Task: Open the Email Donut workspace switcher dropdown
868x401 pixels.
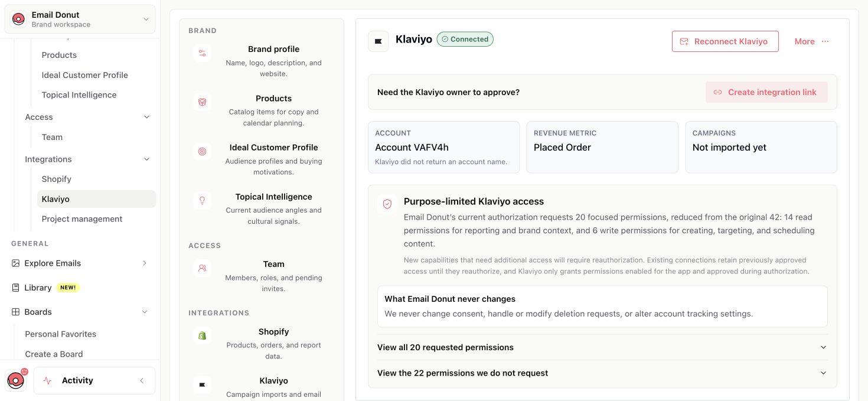Action: pos(80,19)
